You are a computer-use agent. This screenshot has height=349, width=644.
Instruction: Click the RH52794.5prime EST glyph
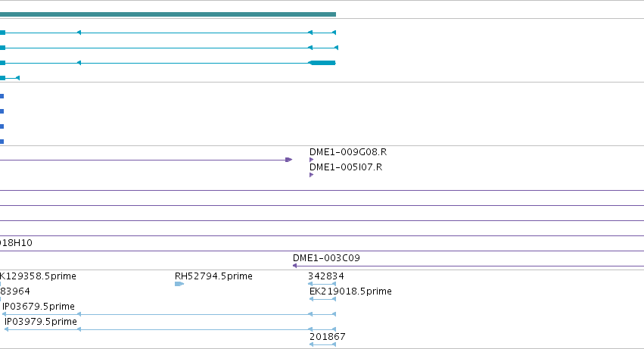(179, 284)
